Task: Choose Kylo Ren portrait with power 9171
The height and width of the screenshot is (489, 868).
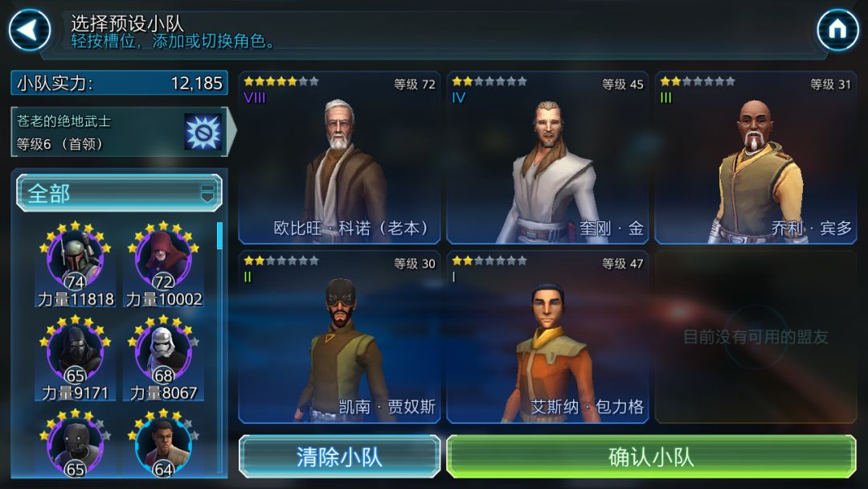Action: pos(76,358)
